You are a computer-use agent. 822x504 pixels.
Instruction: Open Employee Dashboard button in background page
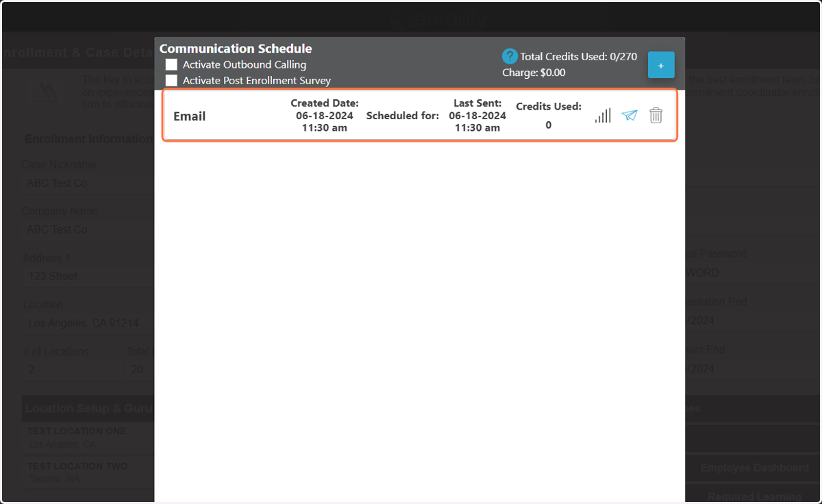pos(754,468)
